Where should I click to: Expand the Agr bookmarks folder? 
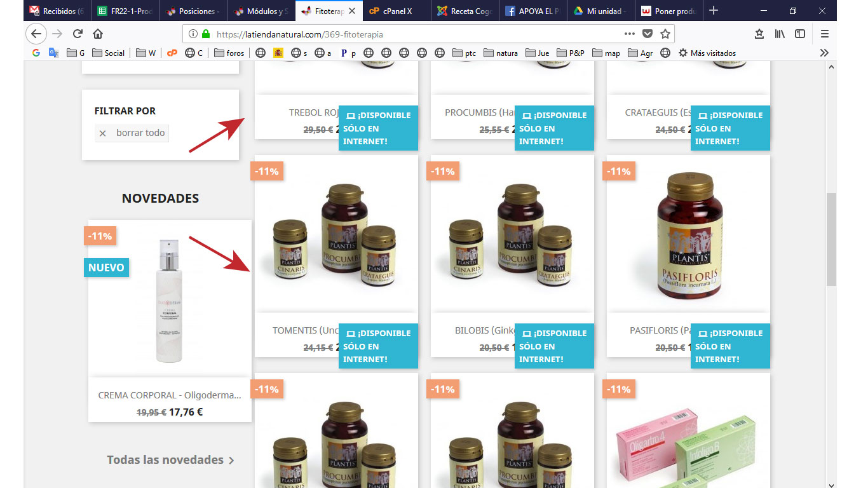click(x=641, y=53)
